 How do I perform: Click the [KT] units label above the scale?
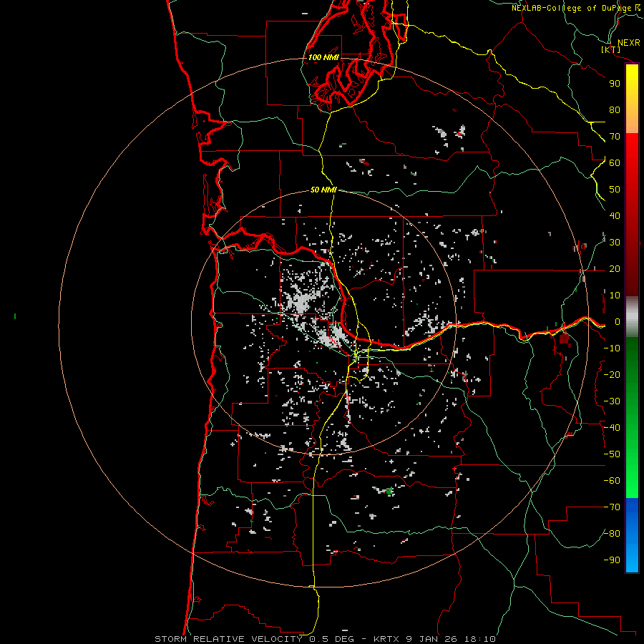(611, 49)
